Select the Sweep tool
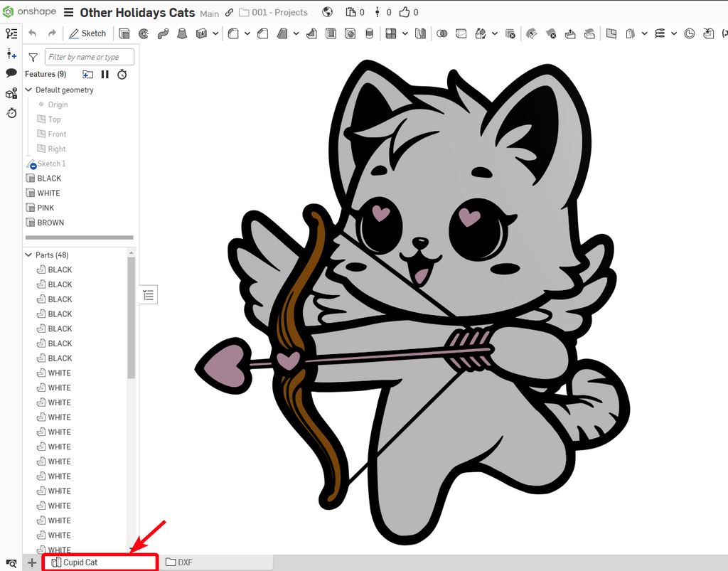 click(163, 33)
